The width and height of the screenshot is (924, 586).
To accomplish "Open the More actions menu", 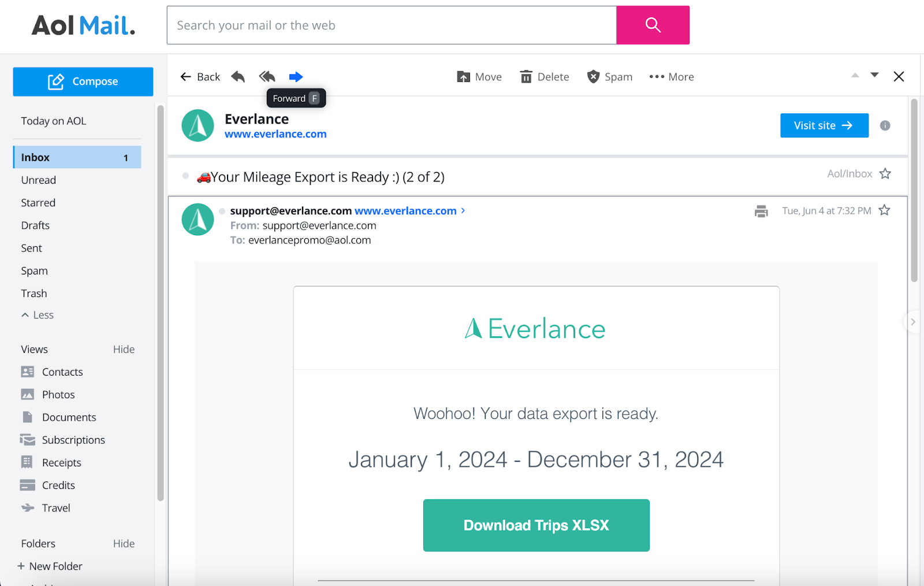I will (x=671, y=77).
